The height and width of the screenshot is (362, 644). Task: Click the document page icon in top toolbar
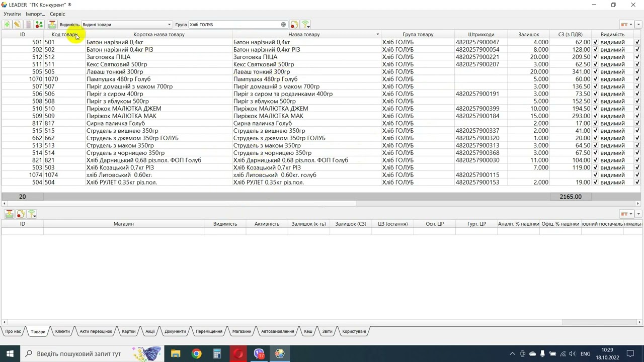click(28, 24)
